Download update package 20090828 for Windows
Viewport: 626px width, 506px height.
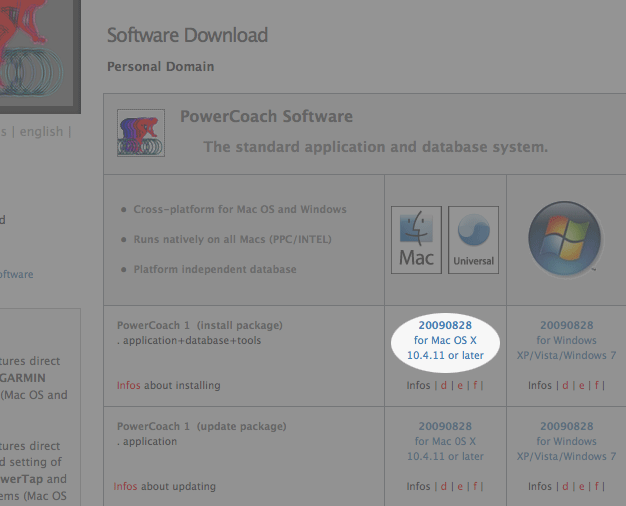(567, 441)
